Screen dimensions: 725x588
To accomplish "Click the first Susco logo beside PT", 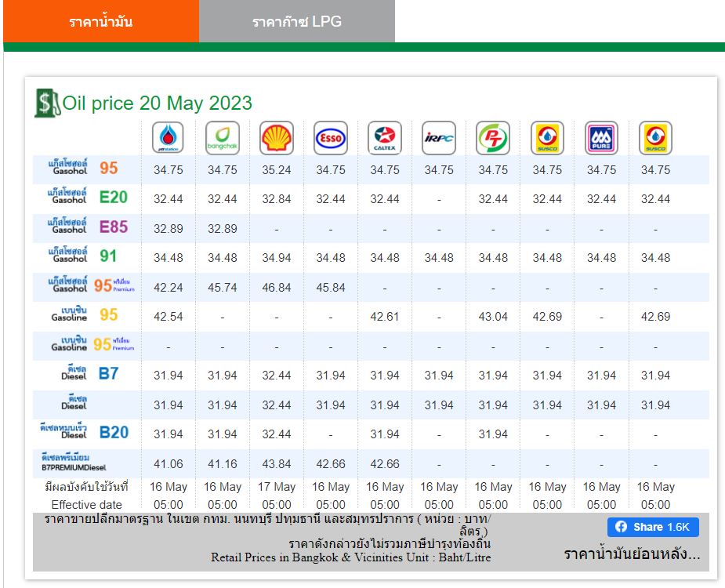I will [547, 137].
